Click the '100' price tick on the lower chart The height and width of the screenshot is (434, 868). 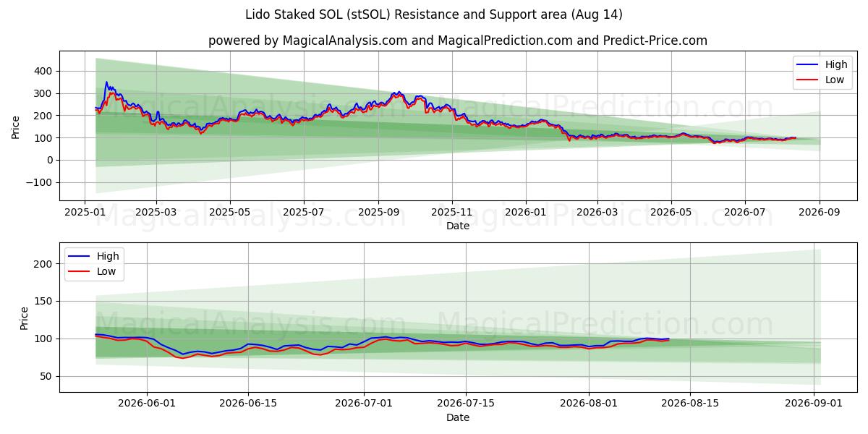coord(44,339)
